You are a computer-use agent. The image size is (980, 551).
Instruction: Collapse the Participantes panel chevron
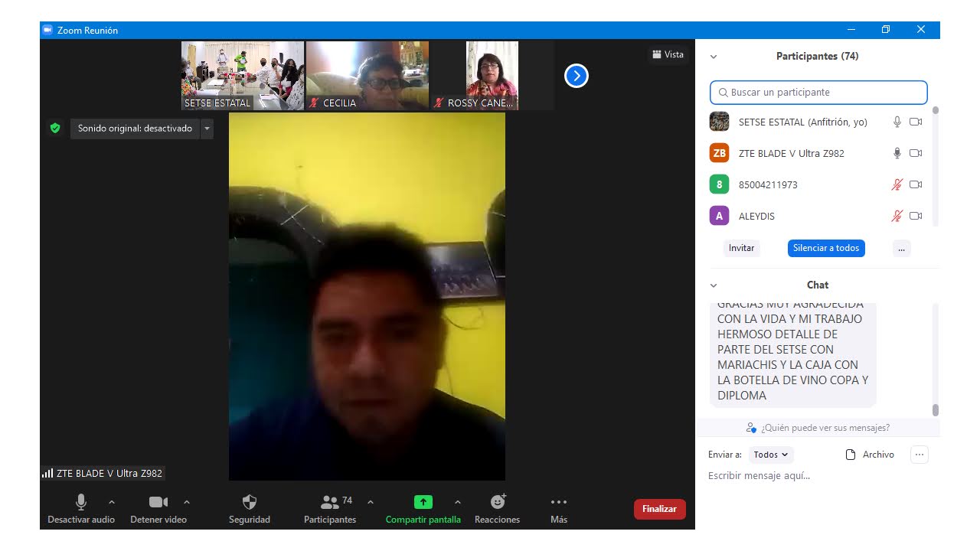[714, 57]
